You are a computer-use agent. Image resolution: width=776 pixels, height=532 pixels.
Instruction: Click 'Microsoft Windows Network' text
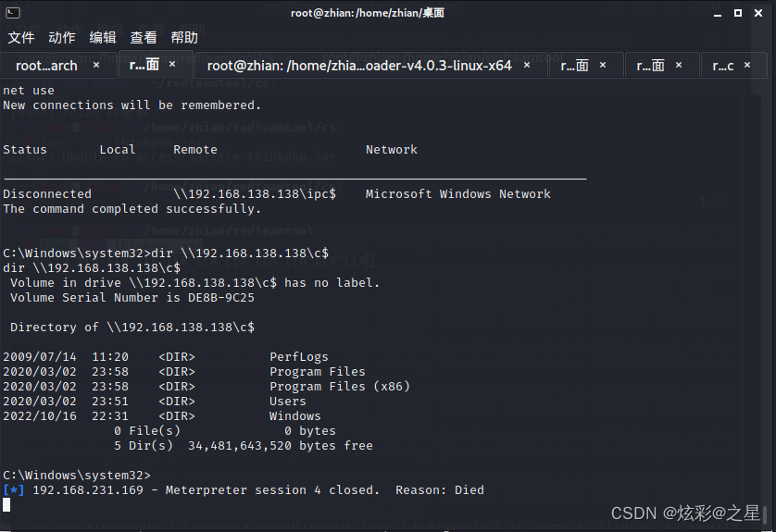(458, 193)
